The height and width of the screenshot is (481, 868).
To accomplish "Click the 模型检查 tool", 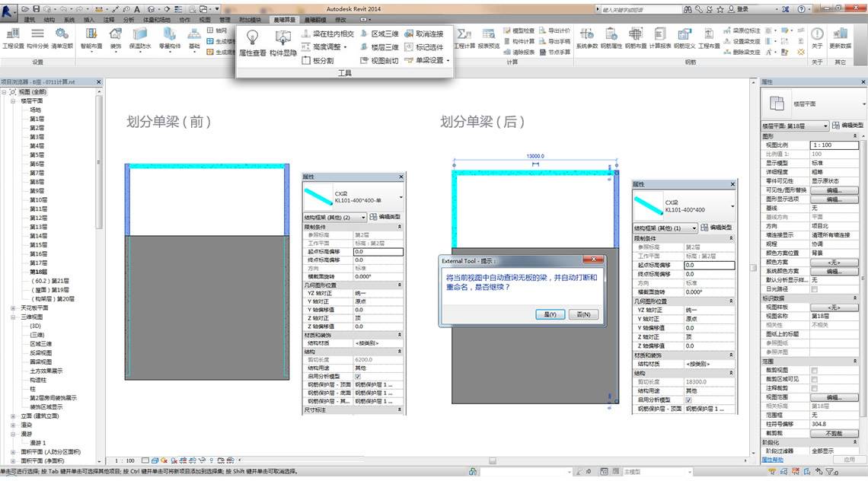I will pos(519,30).
